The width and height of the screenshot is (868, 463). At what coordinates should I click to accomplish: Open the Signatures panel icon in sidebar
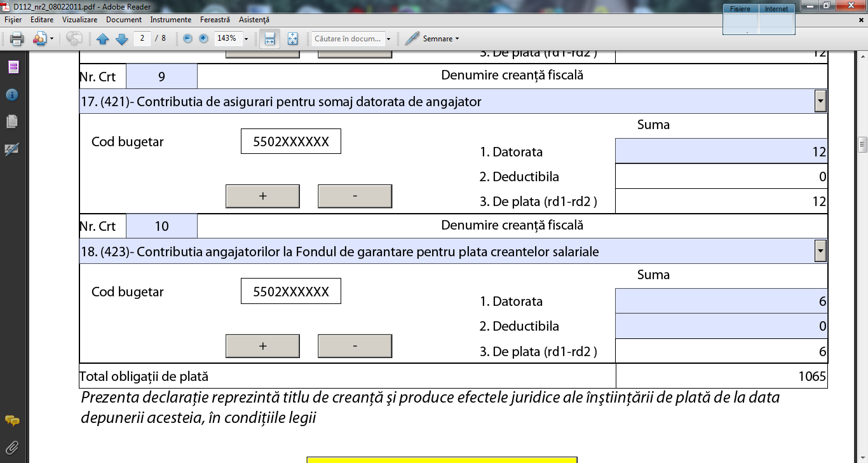pyautogui.click(x=12, y=149)
